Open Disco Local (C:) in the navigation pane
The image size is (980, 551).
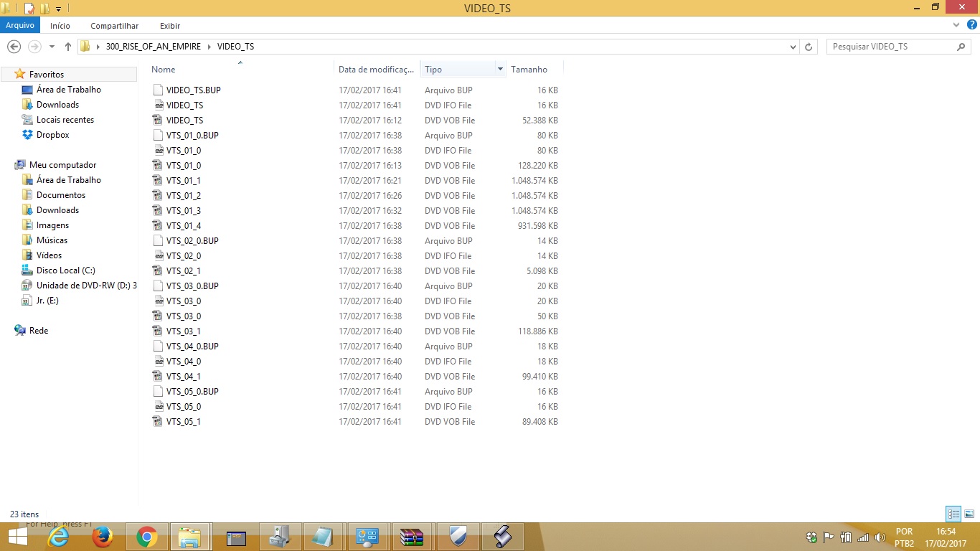66,270
